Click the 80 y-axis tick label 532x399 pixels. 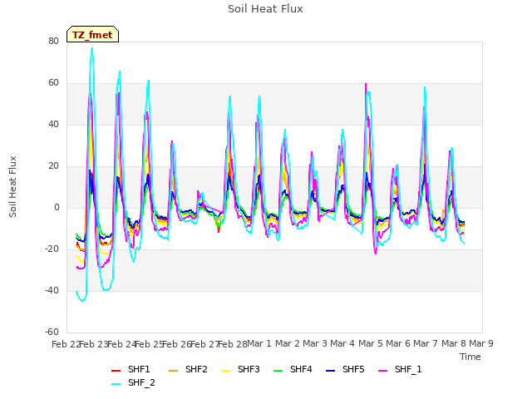[x=53, y=41]
